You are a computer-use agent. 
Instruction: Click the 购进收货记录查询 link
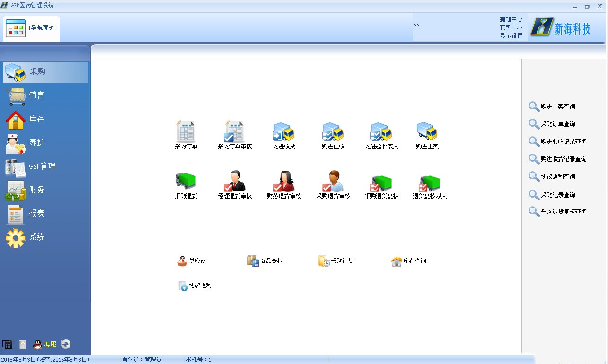557,159
